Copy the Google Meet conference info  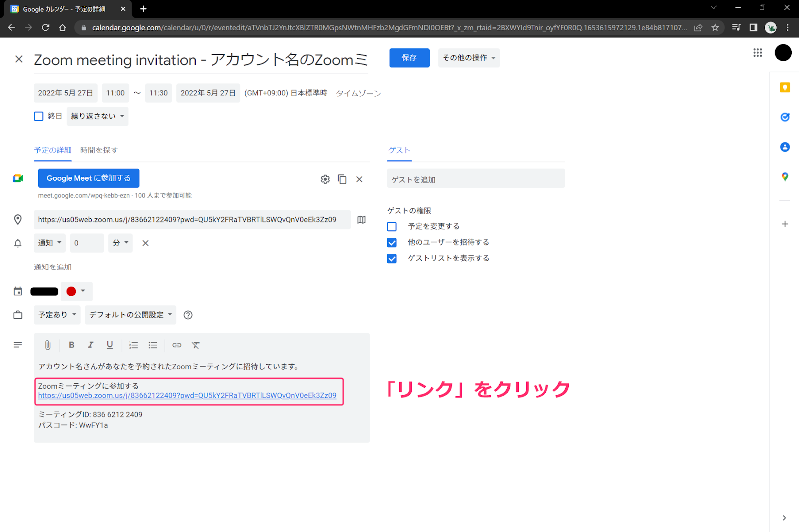click(342, 179)
